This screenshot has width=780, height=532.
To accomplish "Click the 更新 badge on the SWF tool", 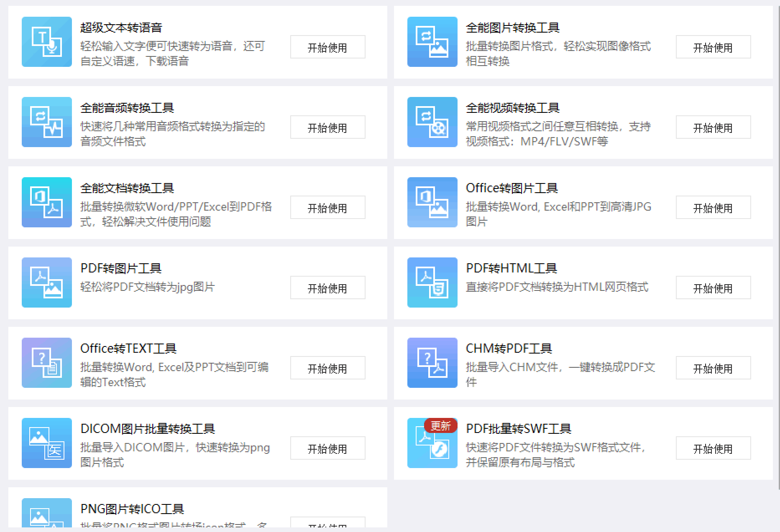I will point(440,426).
